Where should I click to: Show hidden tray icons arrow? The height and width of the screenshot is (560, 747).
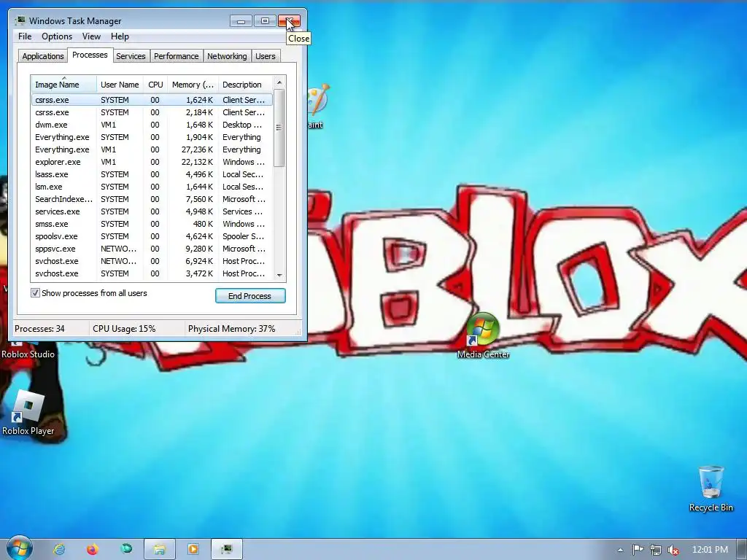click(x=620, y=550)
